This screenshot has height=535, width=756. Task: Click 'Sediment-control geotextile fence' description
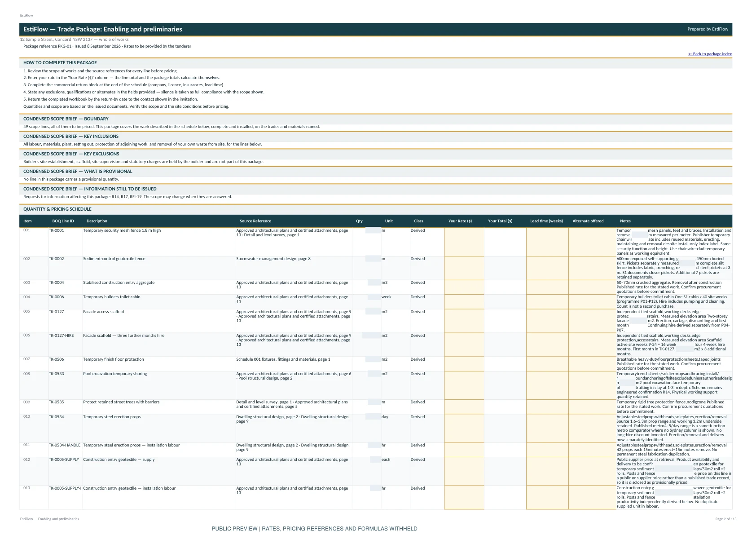click(114, 259)
